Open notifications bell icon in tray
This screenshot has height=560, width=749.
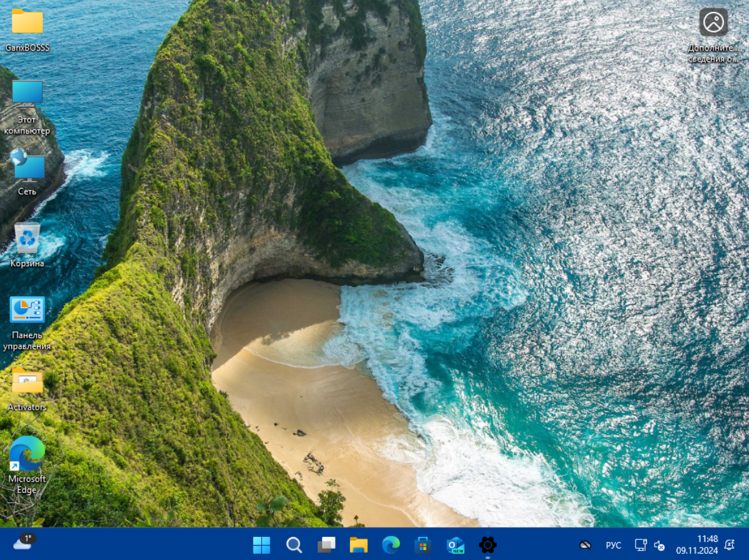(x=730, y=545)
